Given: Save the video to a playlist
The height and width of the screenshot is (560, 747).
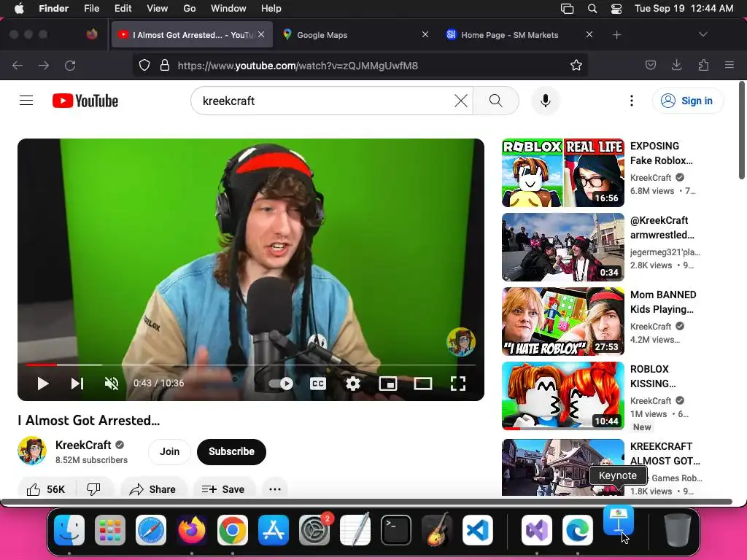Looking at the screenshot, I should tap(223, 489).
